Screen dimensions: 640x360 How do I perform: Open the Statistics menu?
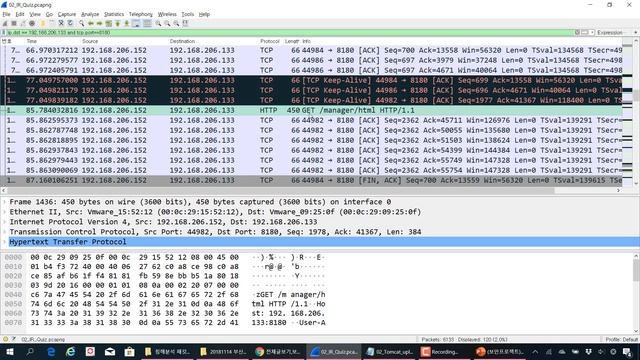pos(113,14)
